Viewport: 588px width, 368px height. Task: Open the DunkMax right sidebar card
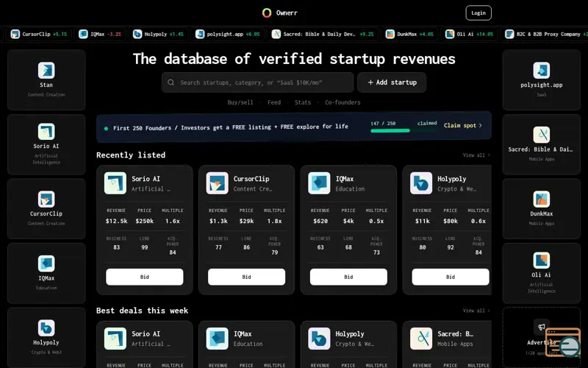point(542,209)
